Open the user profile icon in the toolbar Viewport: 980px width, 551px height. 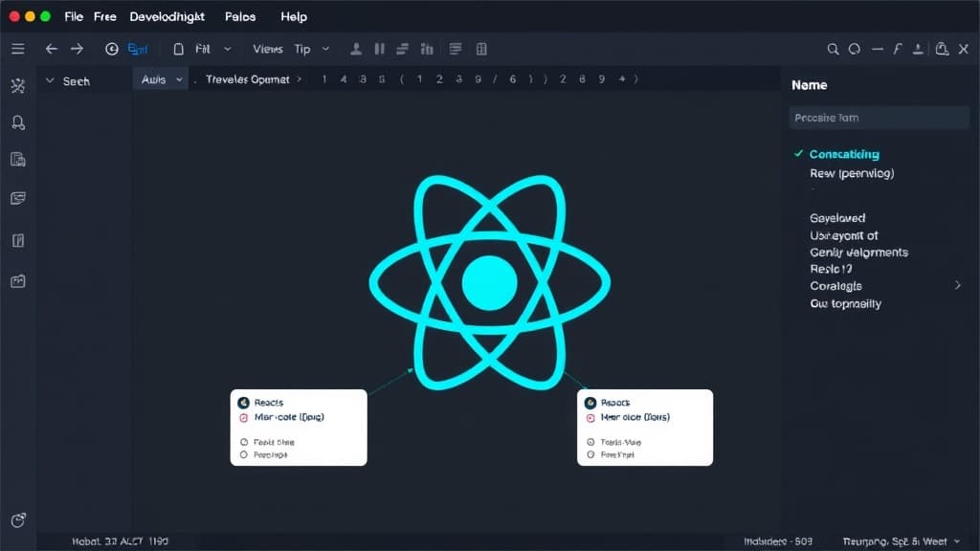355,48
